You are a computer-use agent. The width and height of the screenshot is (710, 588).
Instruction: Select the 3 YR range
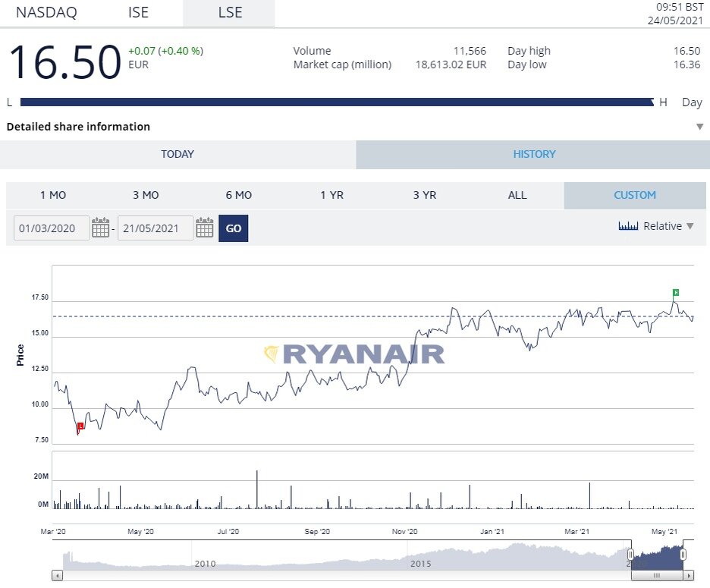425,195
